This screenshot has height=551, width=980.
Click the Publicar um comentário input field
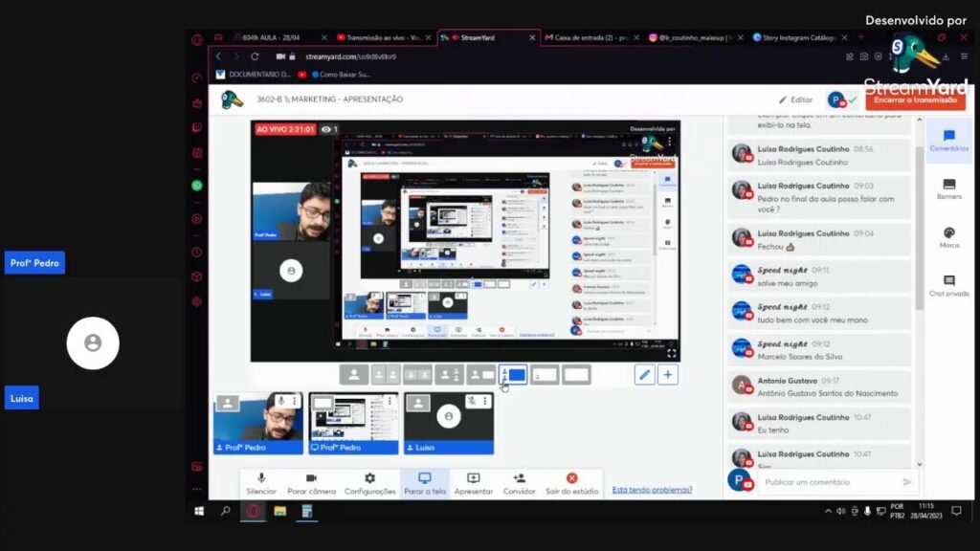(828, 482)
